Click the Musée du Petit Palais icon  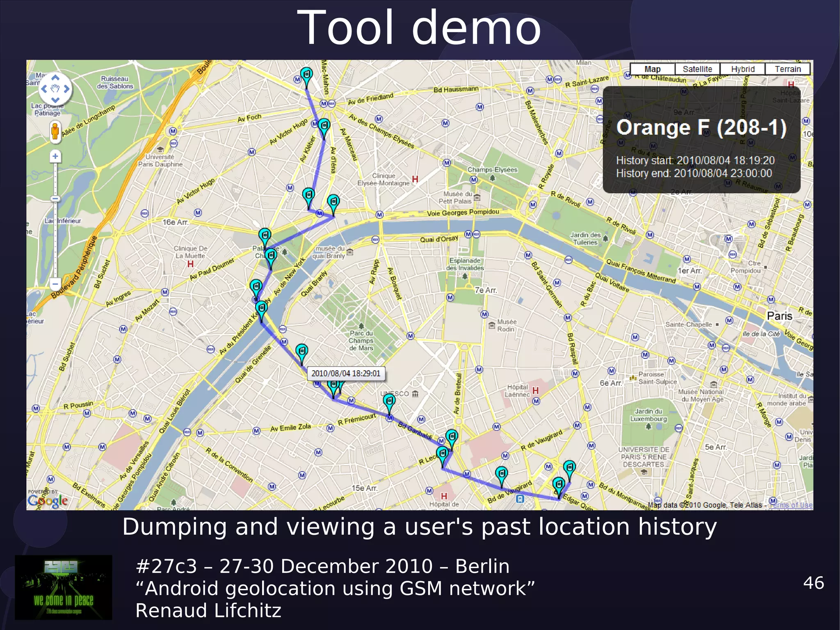click(477, 198)
